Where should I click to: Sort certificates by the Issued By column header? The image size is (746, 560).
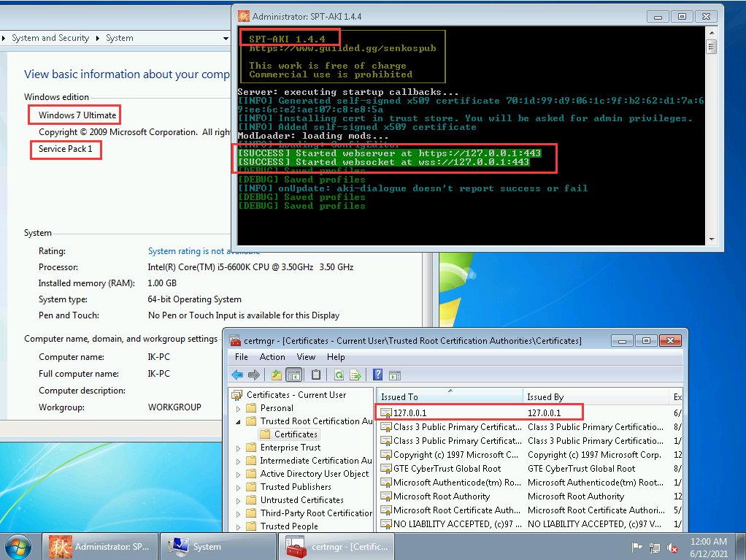[596, 396]
